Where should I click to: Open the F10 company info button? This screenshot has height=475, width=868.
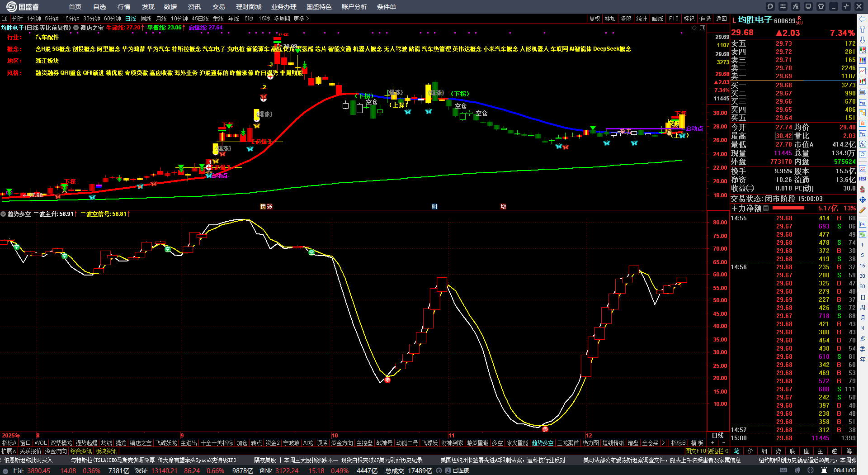point(674,19)
